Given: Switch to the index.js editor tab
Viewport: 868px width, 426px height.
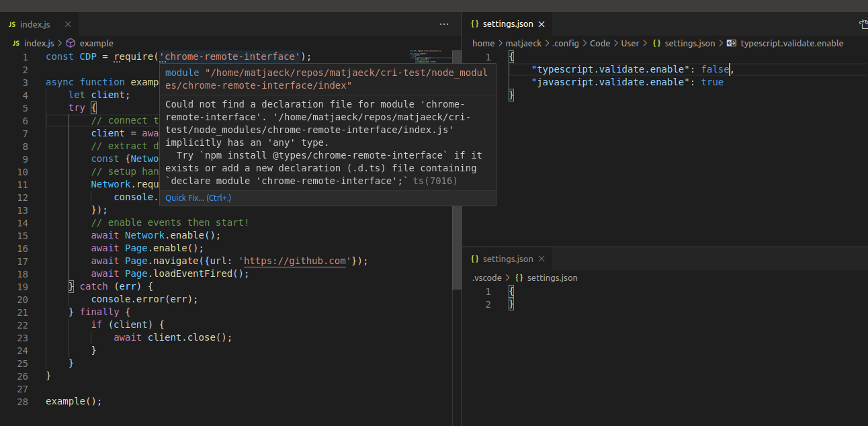Looking at the screenshot, I should 35,24.
